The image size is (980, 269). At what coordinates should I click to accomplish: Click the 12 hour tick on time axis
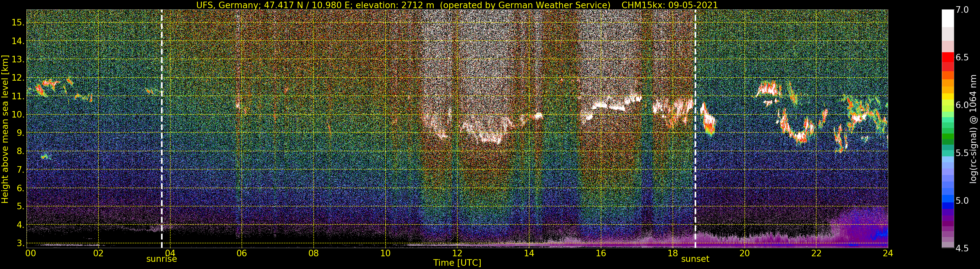coord(457,253)
